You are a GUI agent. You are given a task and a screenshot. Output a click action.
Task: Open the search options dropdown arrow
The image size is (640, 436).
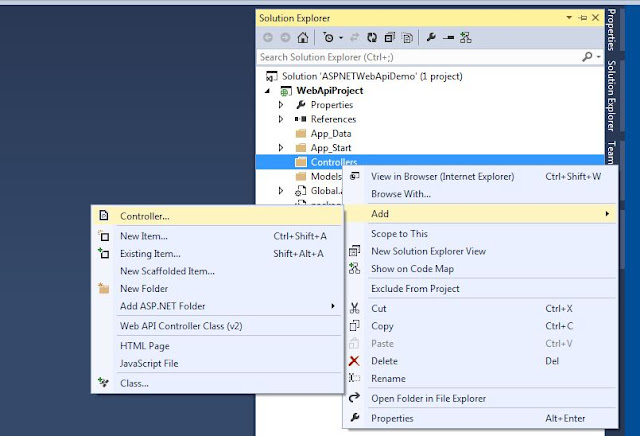(x=598, y=57)
